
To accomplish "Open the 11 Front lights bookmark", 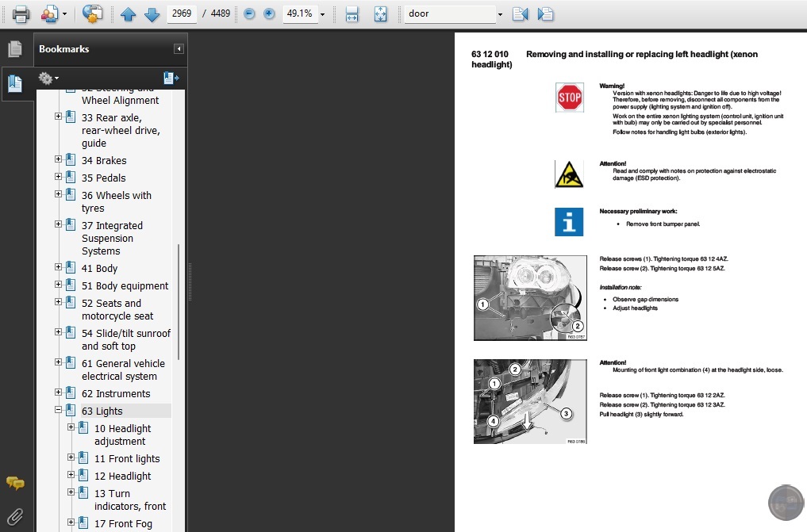I will pyautogui.click(x=127, y=459).
